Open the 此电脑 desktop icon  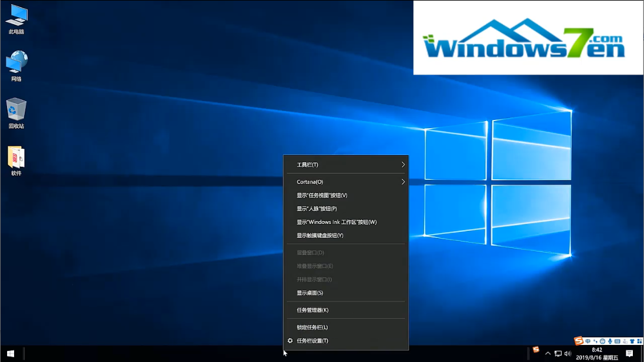coord(16,19)
